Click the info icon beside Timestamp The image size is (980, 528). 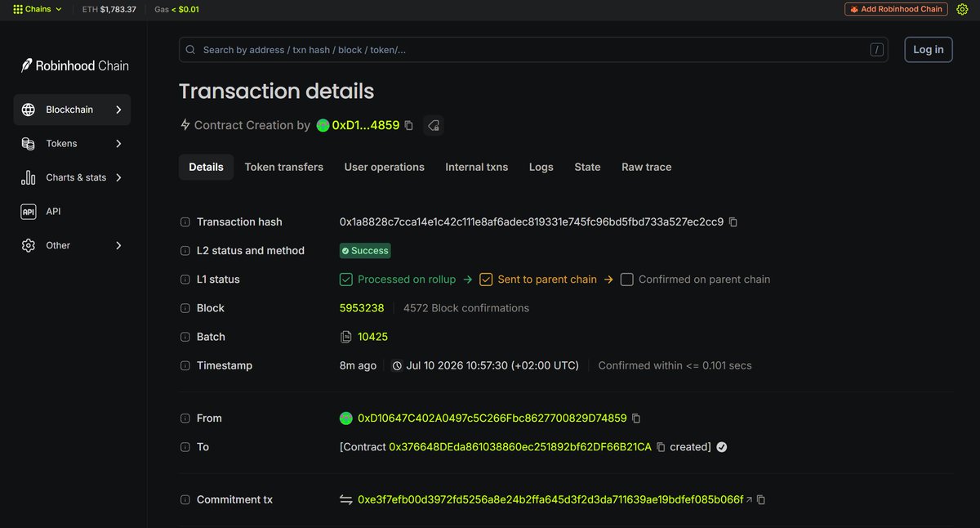[x=185, y=365]
